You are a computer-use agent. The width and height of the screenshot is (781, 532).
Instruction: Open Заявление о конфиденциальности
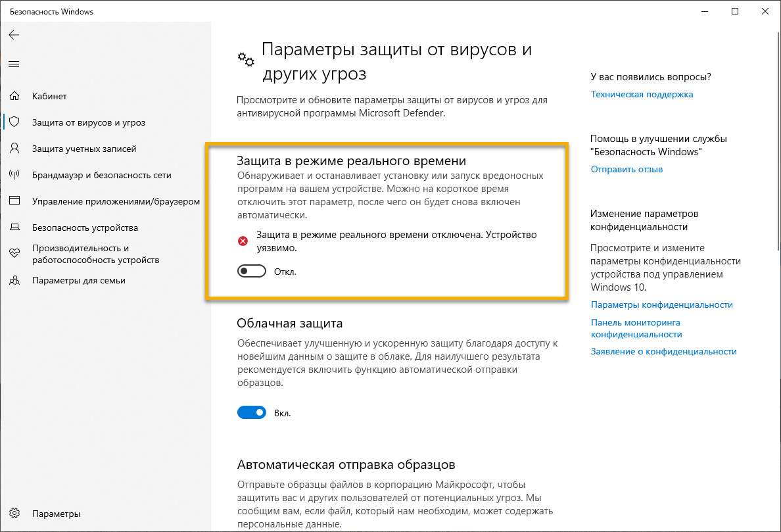pos(663,351)
